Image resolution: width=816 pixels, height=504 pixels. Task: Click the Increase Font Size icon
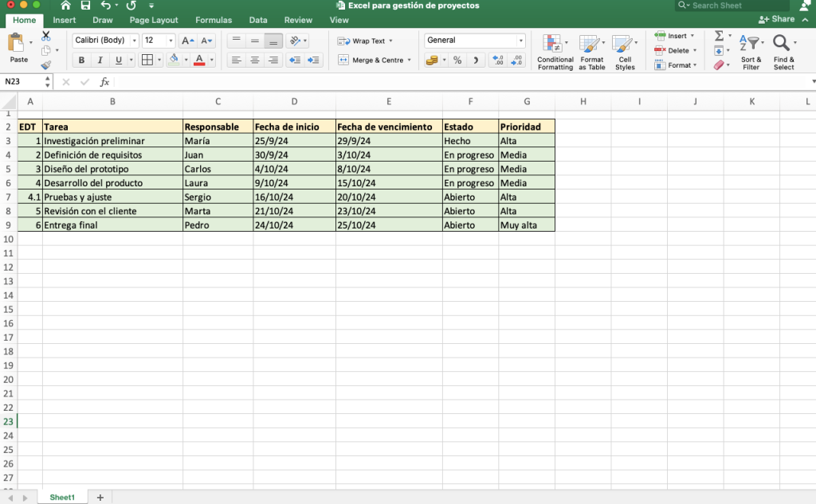click(187, 41)
